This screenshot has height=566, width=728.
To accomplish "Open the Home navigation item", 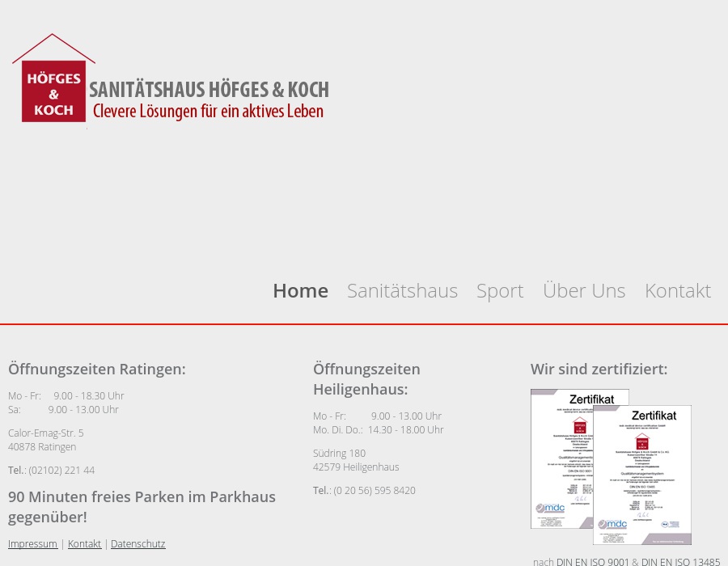I will [300, 290].
